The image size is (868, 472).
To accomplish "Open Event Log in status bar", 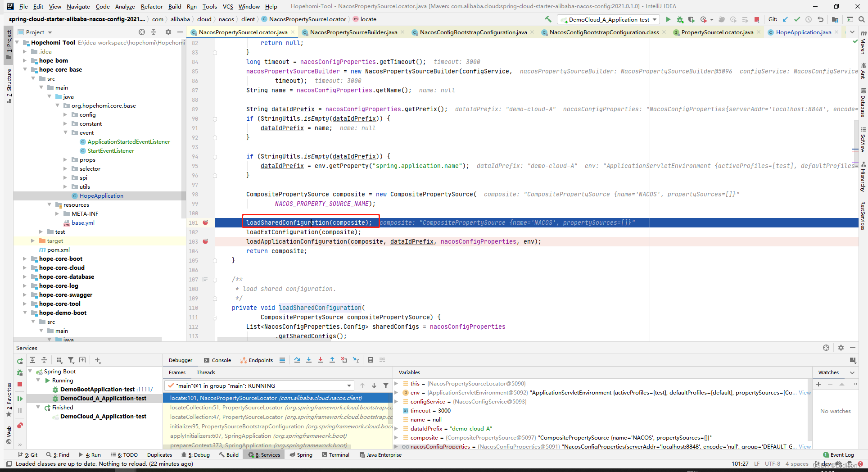I will pyautogui.click(x=838, y=455).
